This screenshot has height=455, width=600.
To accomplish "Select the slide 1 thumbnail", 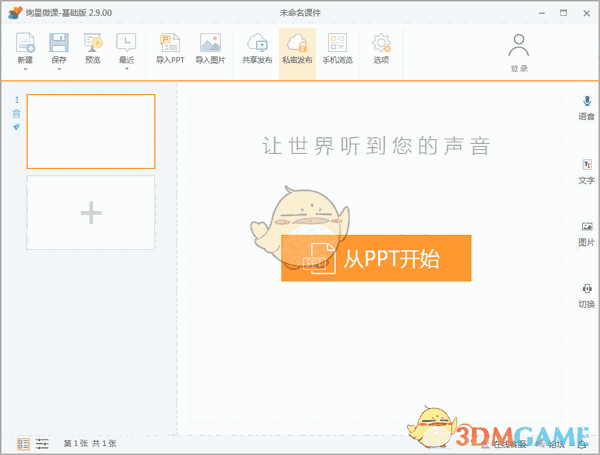I will tap(91, 131).
